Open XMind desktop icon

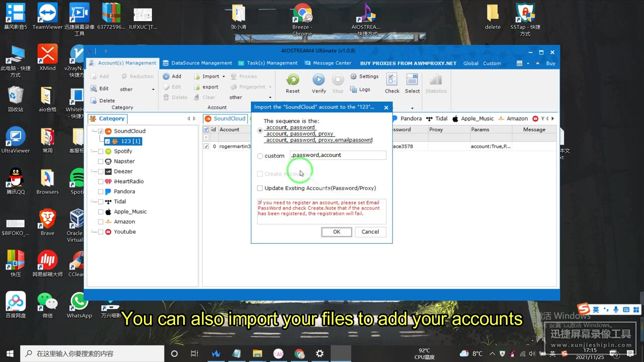tap(47, 58)
